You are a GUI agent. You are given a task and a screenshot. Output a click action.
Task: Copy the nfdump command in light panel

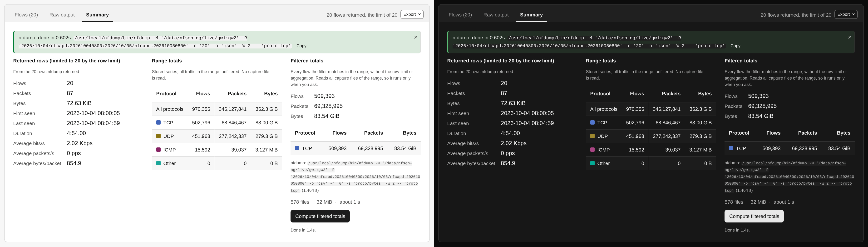pos(301,46)
